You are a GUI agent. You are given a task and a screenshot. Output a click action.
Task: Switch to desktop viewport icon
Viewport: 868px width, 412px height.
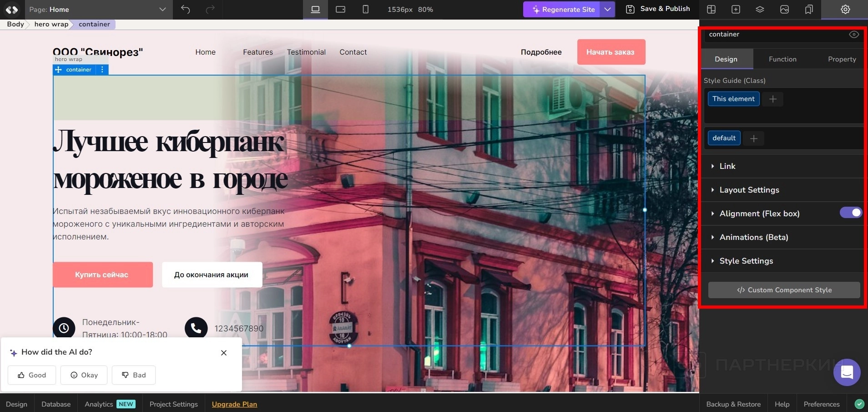tap(315, 10)
